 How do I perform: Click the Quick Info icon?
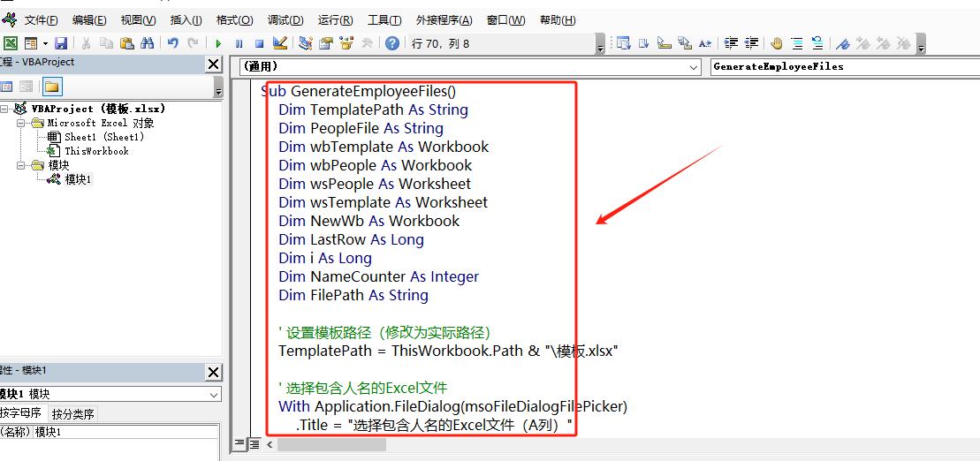(665, 43)
